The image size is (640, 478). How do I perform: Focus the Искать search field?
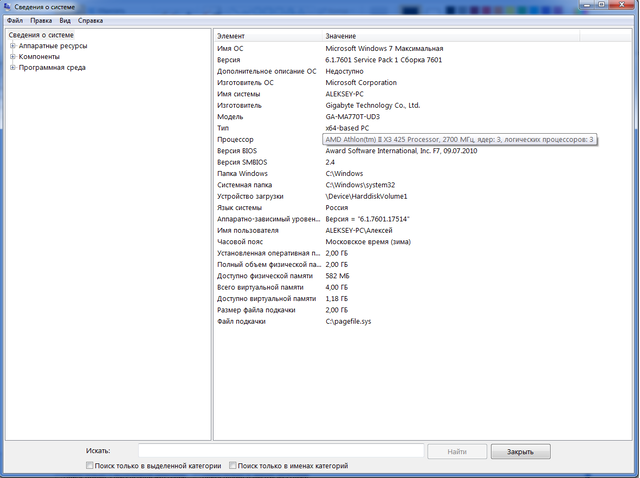tap(280, 451)
